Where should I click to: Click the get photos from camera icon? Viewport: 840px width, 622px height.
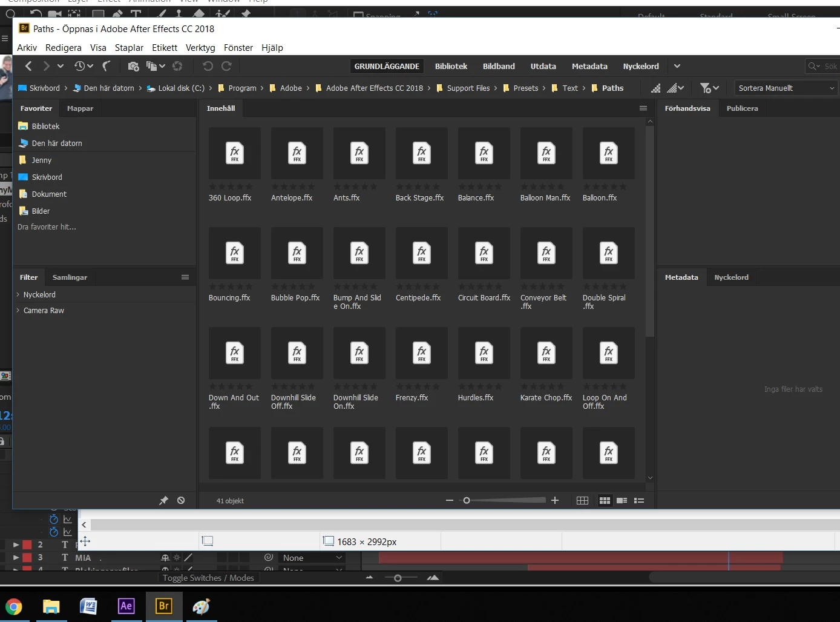pos(134,66)
